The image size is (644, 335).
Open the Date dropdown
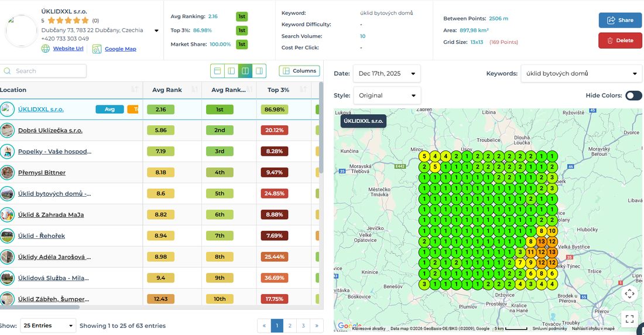tap(386, 74)
